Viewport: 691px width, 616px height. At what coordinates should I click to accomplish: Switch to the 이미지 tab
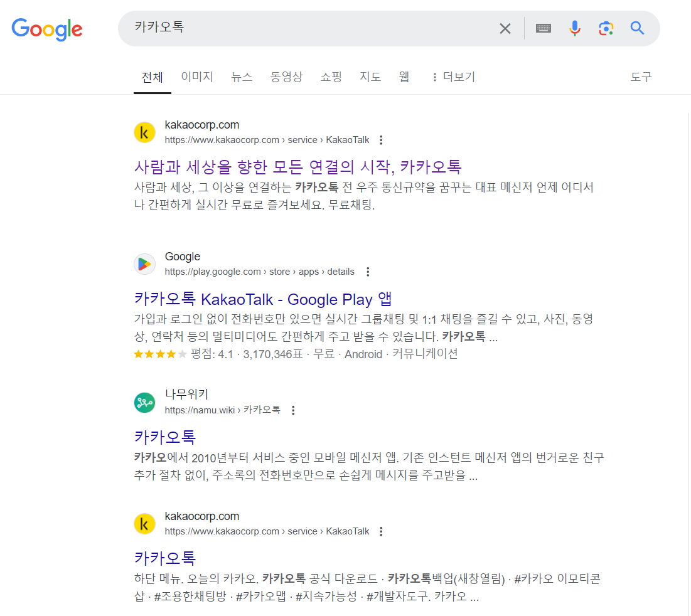click(x=197, y=77)
